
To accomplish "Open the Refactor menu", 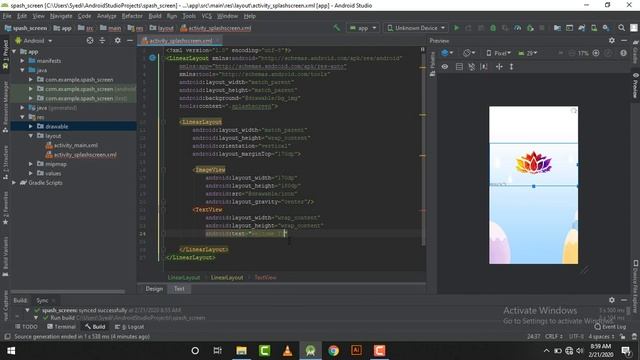I will (132, 16).
